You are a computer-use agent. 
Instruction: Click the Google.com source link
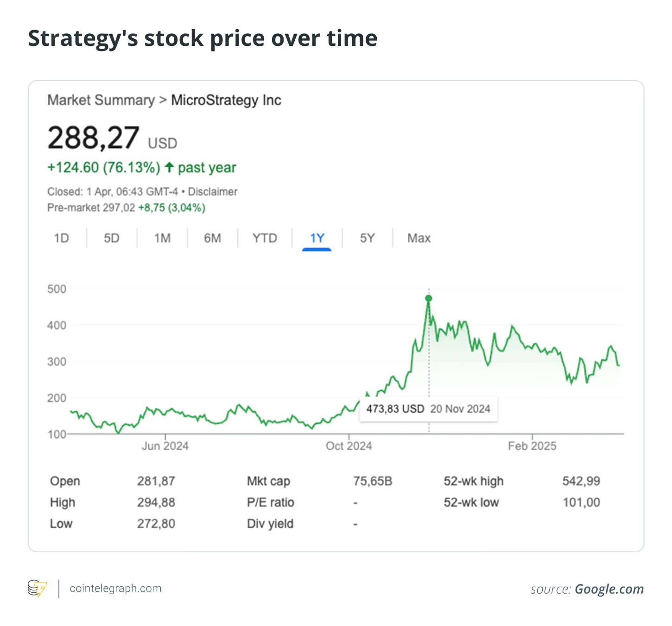pos(609,589)
